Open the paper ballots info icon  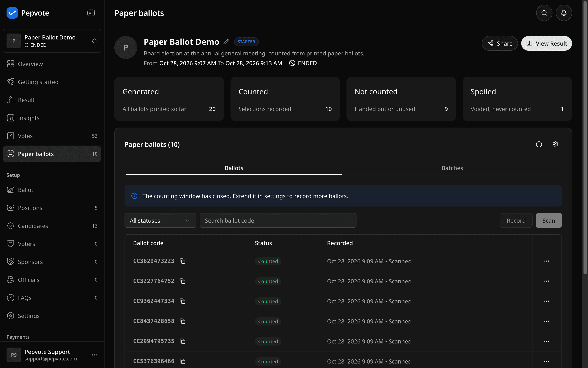point(539,144)
